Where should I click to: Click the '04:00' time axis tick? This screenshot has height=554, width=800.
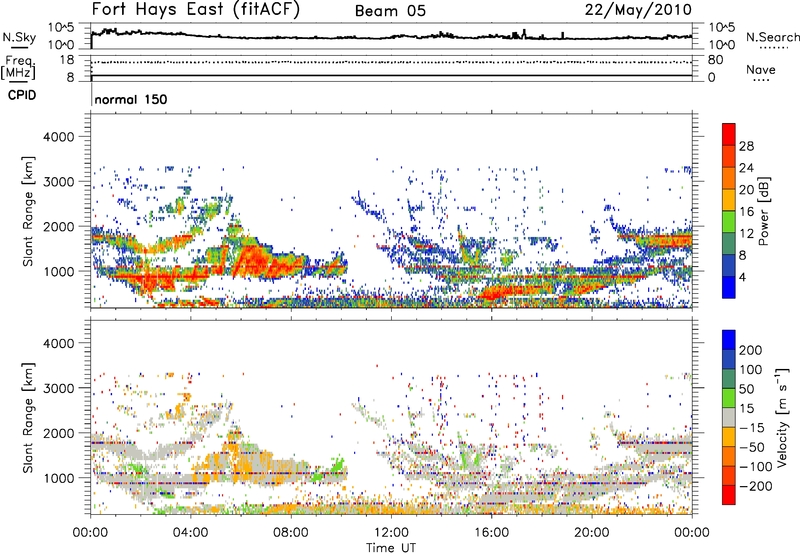(x=191, y=533)
